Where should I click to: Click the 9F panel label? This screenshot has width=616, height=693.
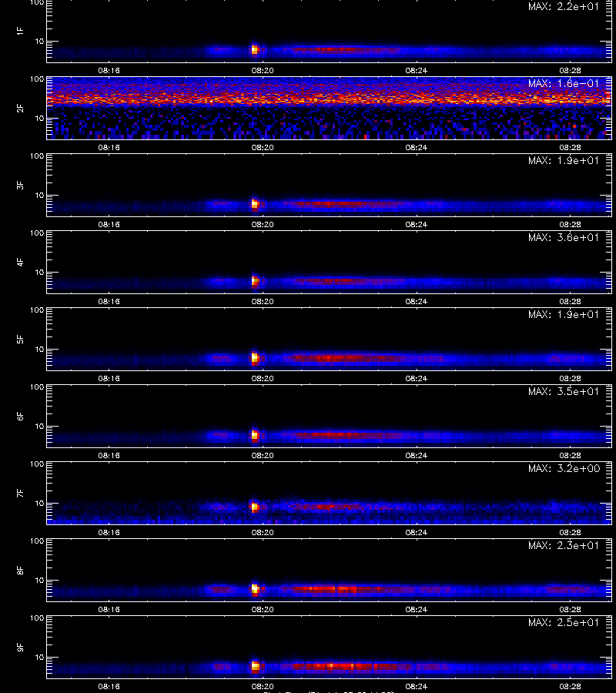pos(20,647)
